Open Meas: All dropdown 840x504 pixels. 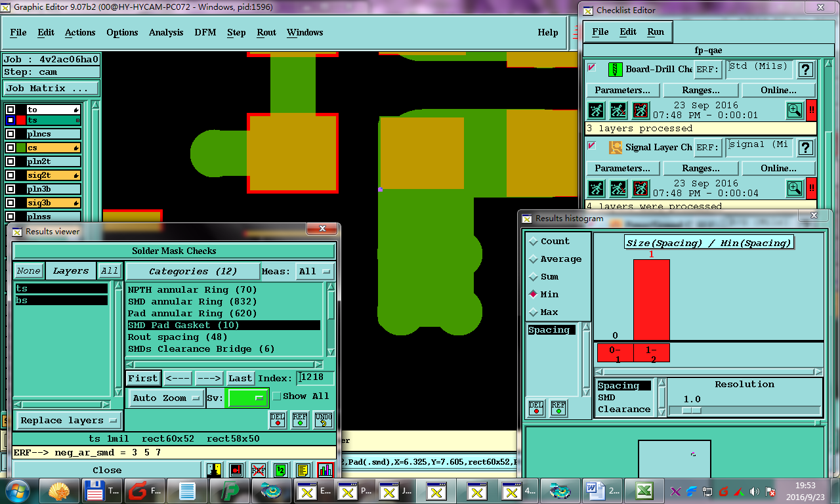(x=316, y=271)
